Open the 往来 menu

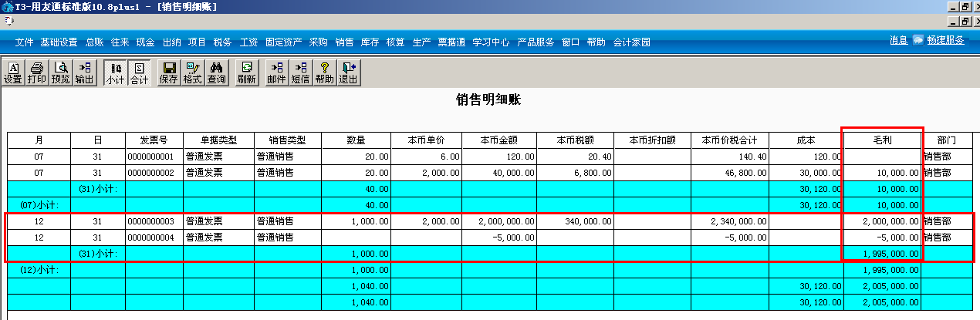click(x=120, y=42)
